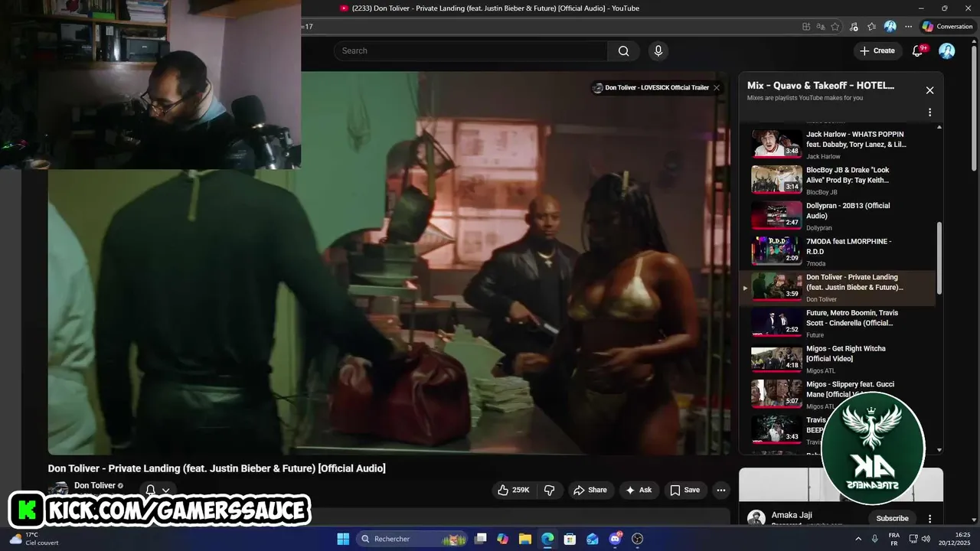
Task: Open Copilot Conversation button in Edge
Action: (x=948, y=26)
